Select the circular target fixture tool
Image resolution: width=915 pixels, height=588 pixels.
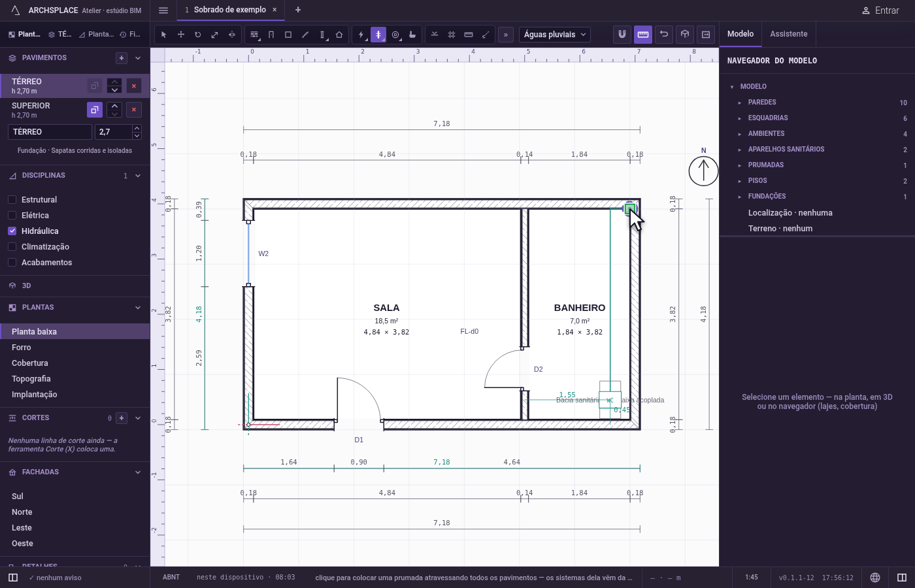tap(395, 35)
